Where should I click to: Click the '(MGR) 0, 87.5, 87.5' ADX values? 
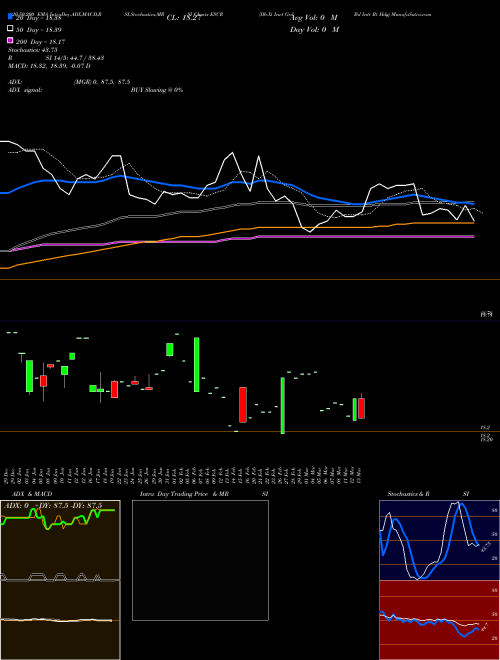(x=102, y=82)
